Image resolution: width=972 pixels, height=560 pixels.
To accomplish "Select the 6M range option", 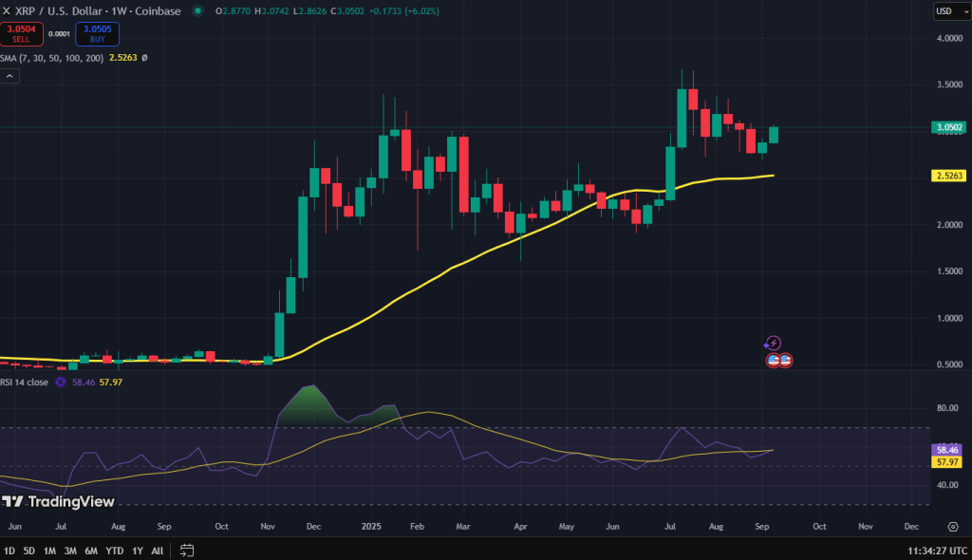I will (x=91, y=551).
